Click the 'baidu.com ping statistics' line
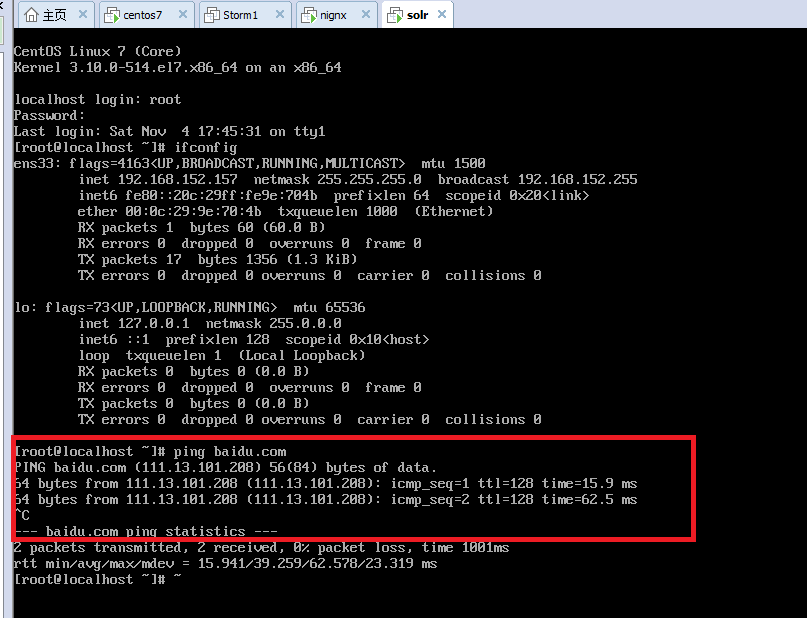The image size is (807, 618). (x=146, y=531)
